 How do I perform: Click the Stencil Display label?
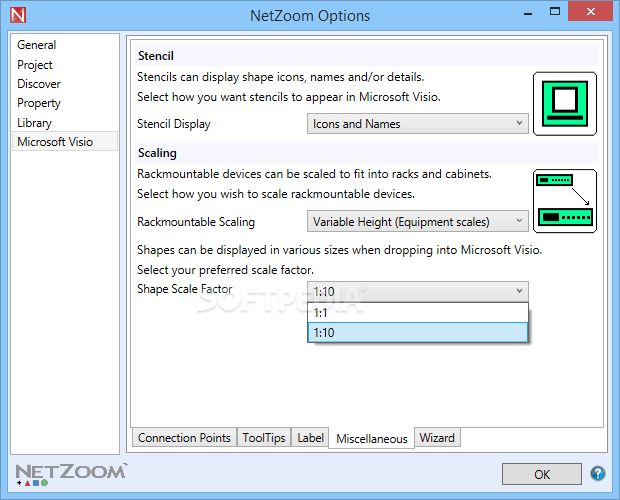[174, 124]
